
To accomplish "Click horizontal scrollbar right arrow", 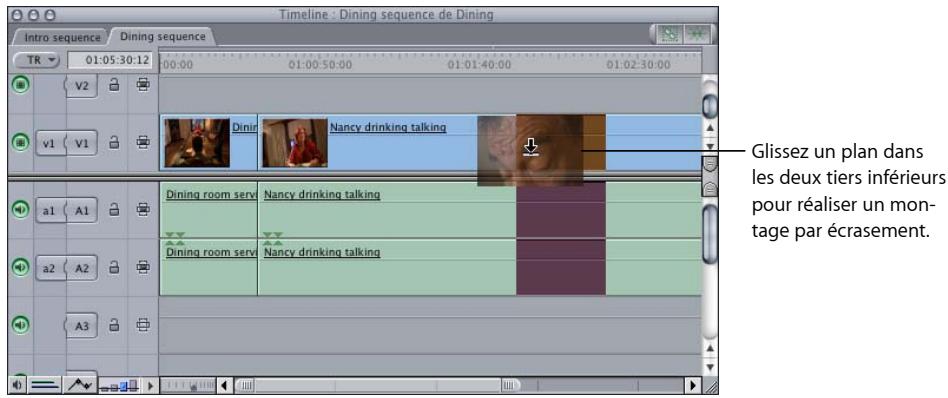I will click(693, 385).
